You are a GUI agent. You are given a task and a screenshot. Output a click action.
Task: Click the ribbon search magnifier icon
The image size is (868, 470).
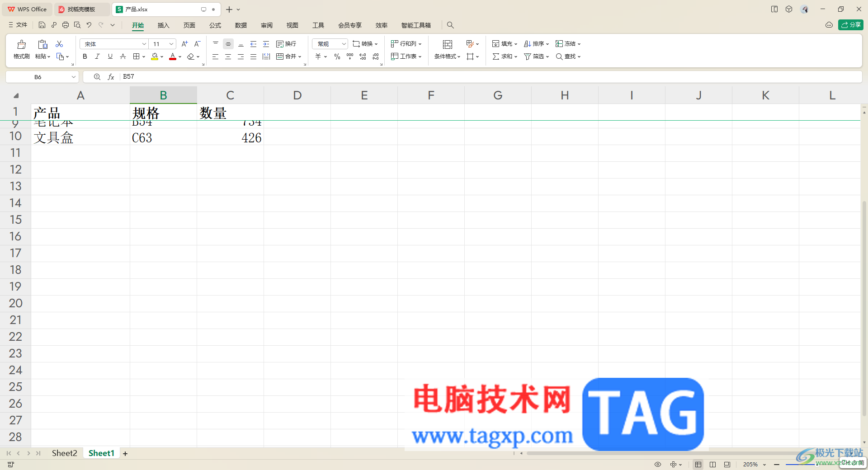450,25
